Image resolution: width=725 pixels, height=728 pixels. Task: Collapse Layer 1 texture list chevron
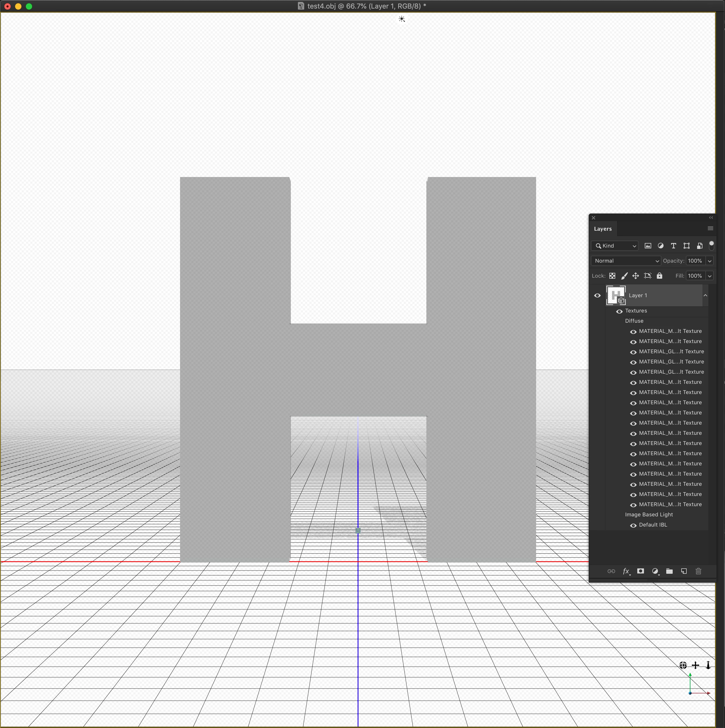point(705,295)
